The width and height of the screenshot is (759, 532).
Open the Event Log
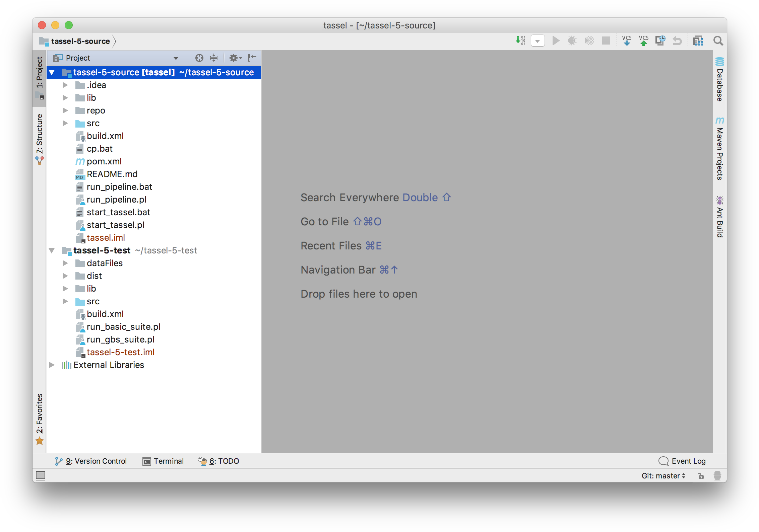682,461
